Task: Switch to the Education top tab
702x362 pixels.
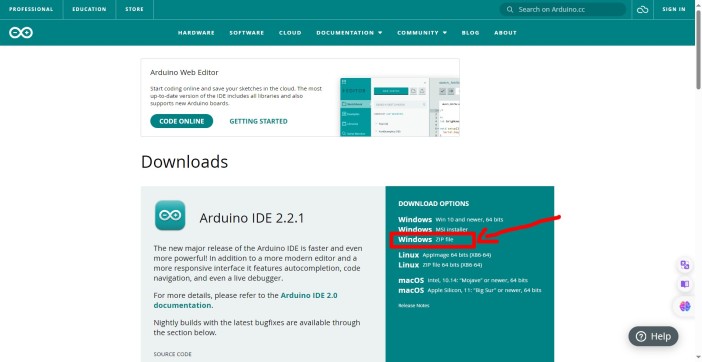Action: [x=89, y=9]
